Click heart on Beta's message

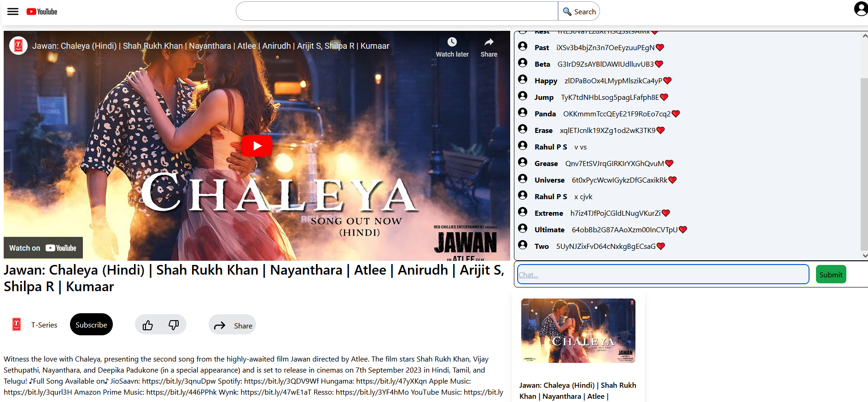pos(659,64)
